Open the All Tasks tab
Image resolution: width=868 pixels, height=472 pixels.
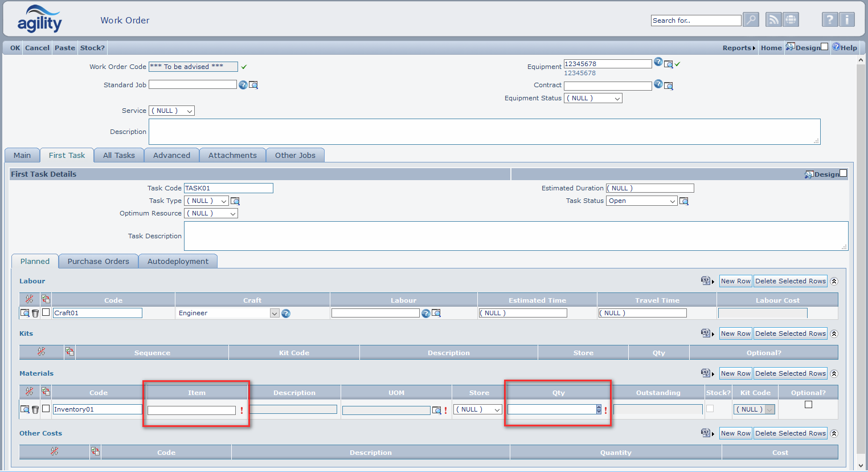click(118, 154)
